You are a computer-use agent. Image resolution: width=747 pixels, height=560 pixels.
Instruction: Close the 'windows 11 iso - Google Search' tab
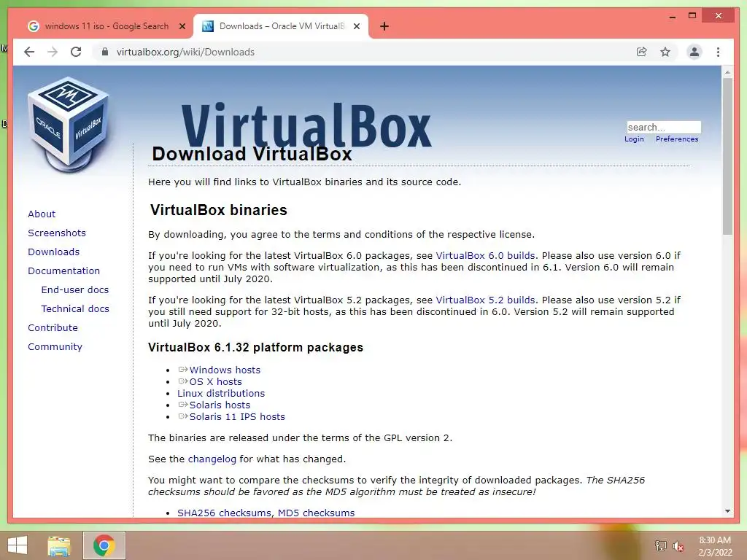point(182,26)
